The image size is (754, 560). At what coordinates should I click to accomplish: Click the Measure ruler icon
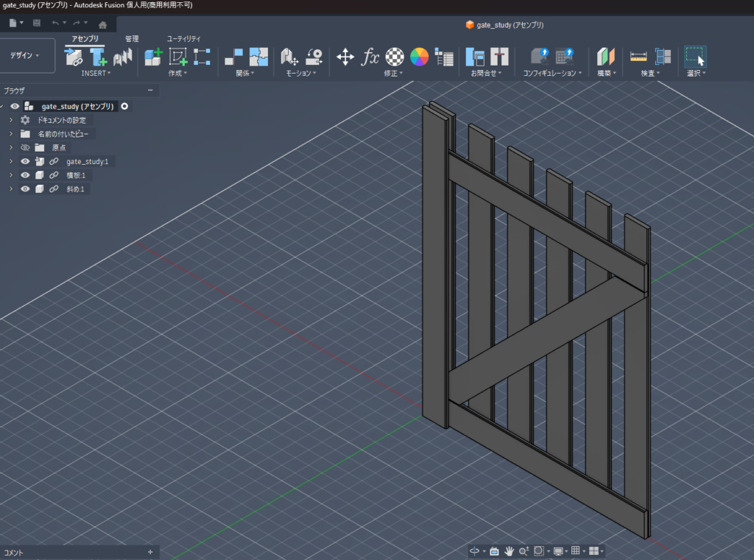click(x=638, y=57)
